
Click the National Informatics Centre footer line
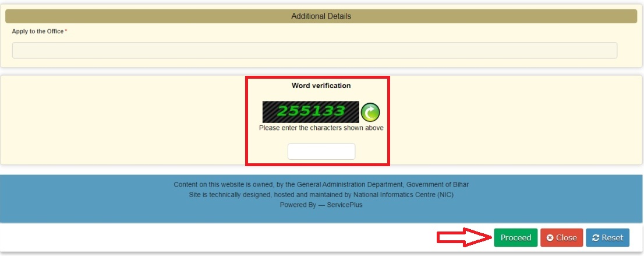click(321, 195)
